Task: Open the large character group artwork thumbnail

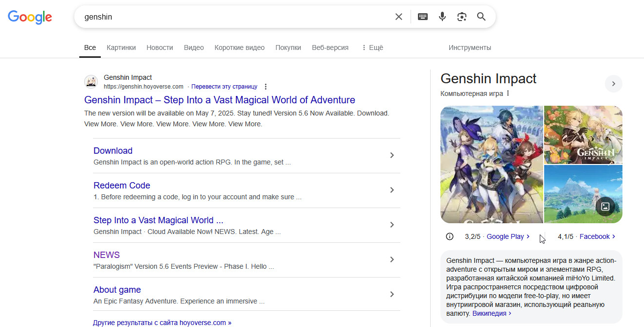Action: [492, 164]
